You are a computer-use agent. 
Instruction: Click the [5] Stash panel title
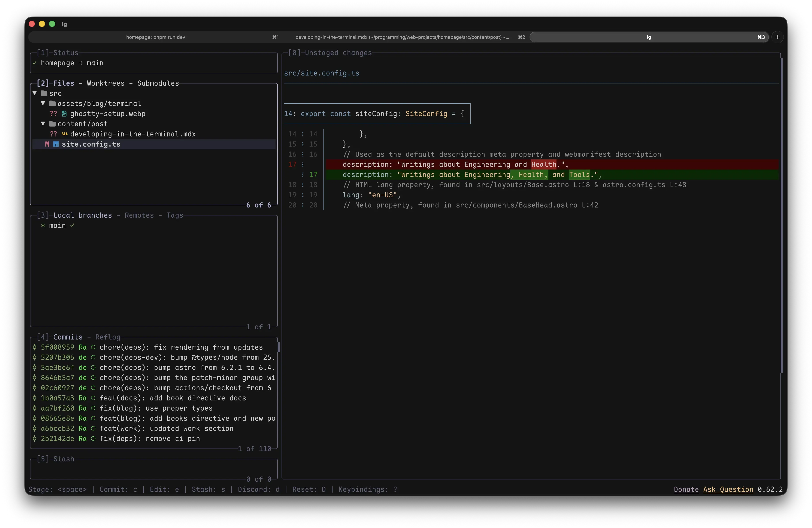click(x=55, y=459)
